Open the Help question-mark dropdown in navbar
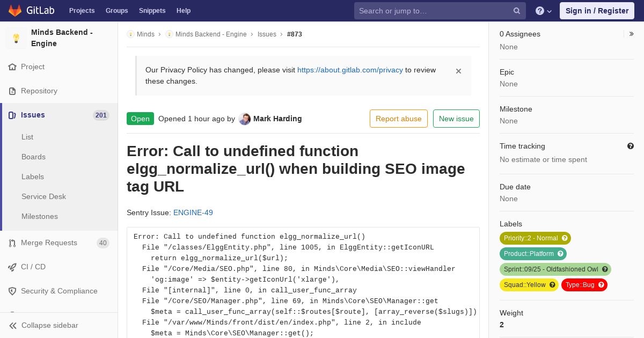 point(544,11)
